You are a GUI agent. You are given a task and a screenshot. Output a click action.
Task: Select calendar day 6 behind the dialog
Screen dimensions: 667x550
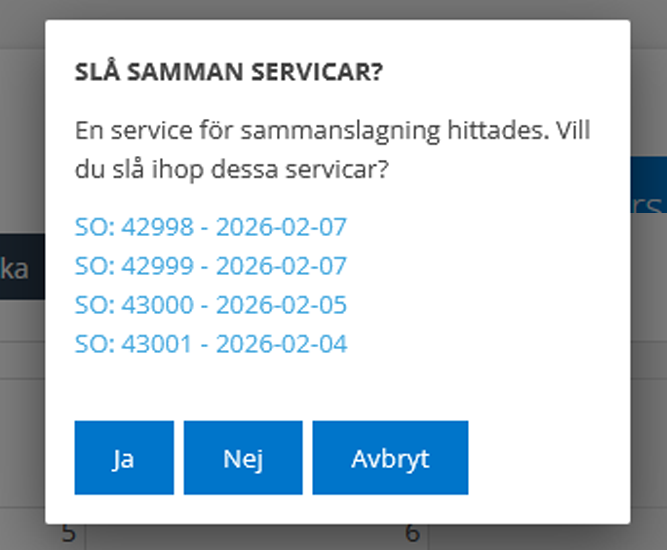pos(412,535)
